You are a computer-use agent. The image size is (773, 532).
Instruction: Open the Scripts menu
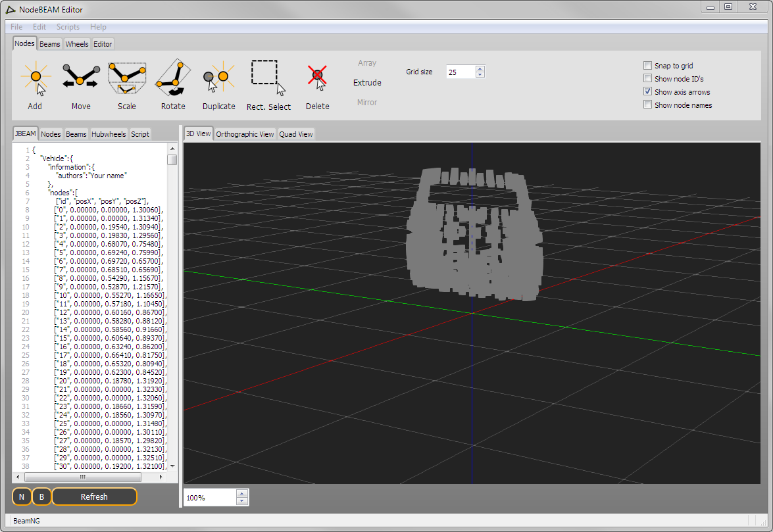pyautogui.click(x=68, y=26)
